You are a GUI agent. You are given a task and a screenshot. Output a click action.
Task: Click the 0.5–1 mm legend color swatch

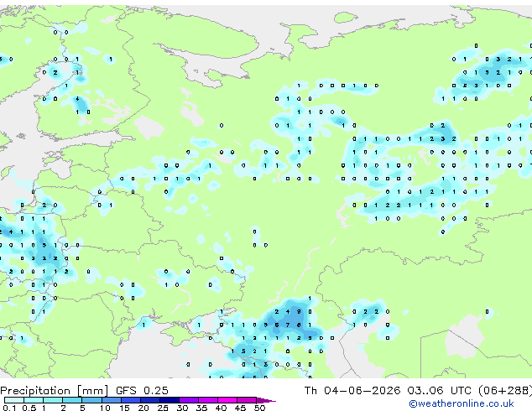[34, 400]
